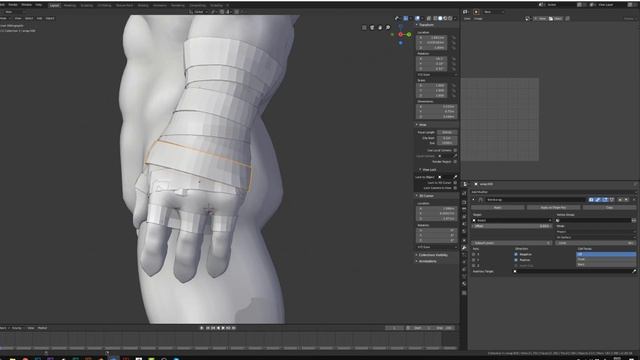Enable Render Region checkbox

tap(455, 162)
